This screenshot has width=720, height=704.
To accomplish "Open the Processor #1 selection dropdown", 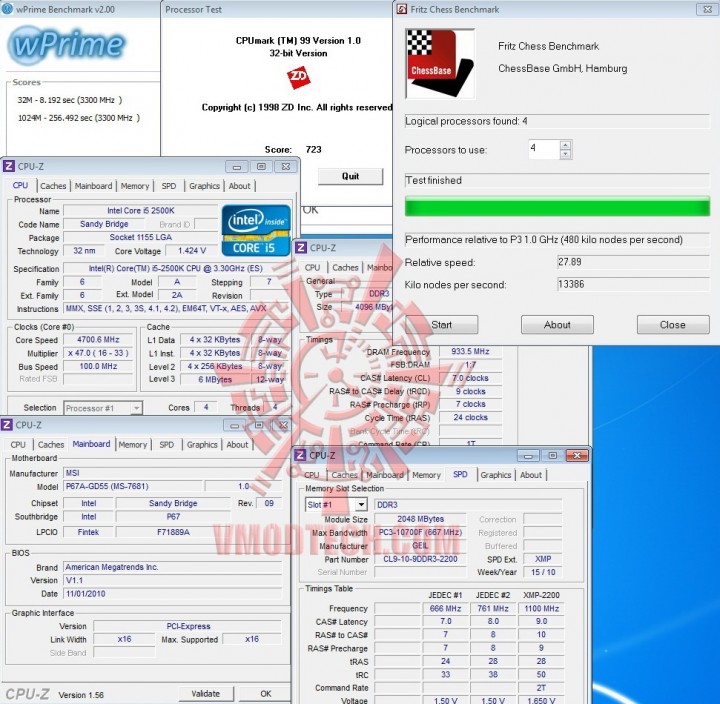I will (136, 408).
